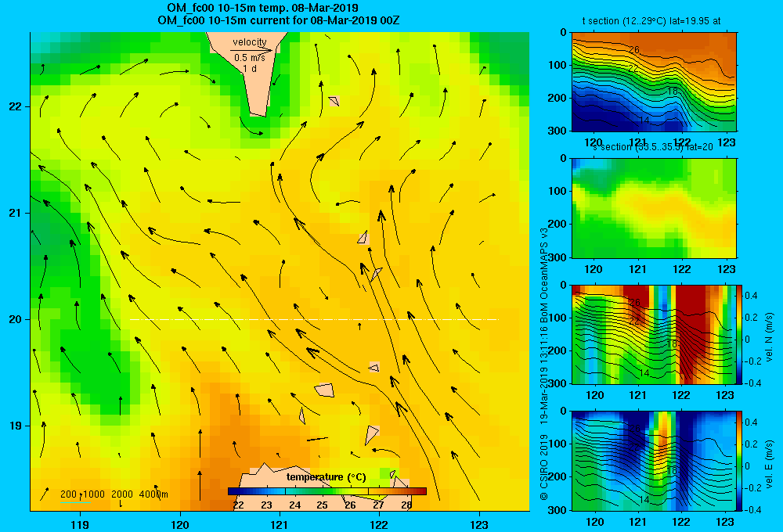
Task: Click the small island near 121.5°E, 22°N
Action: pyautogui.click(x=334, y=101)
